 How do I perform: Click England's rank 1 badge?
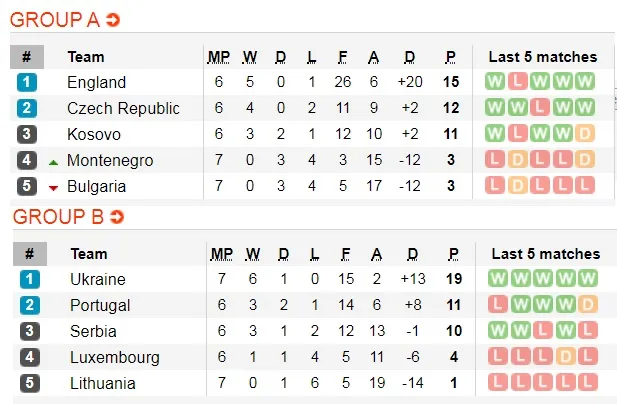coord(27,82)
